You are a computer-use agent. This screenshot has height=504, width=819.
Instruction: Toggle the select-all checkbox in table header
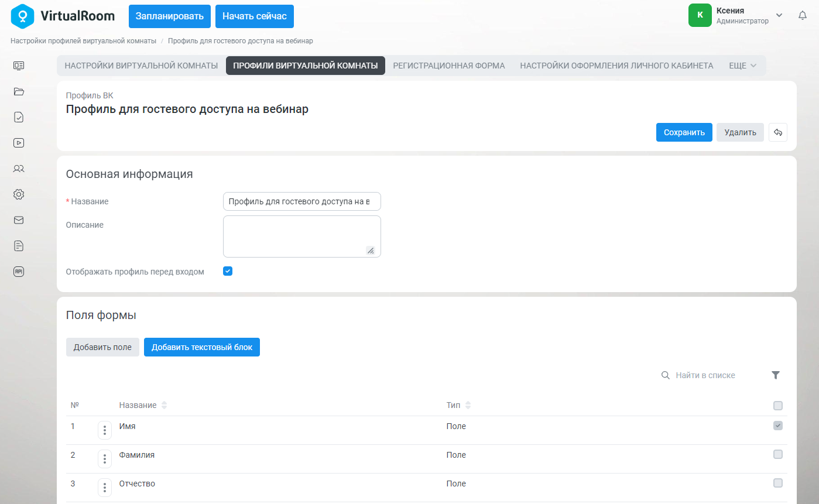tap(778, 406)
